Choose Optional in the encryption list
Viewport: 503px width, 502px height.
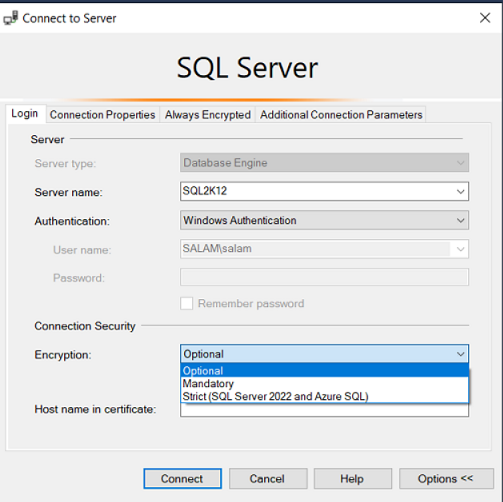324,371
